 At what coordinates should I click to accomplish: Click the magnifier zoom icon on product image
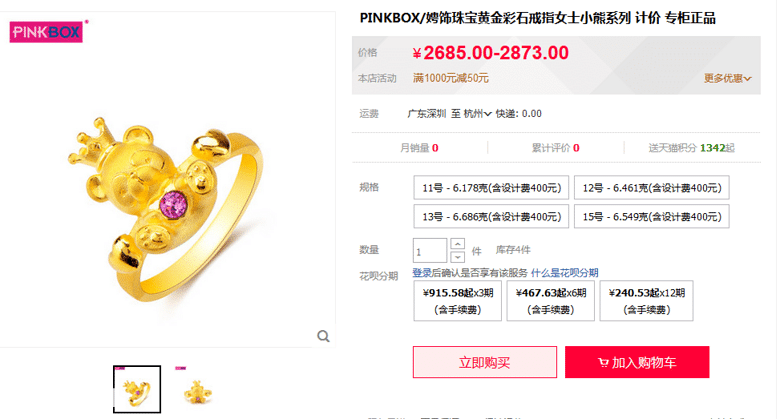click(x=323, y=336)
